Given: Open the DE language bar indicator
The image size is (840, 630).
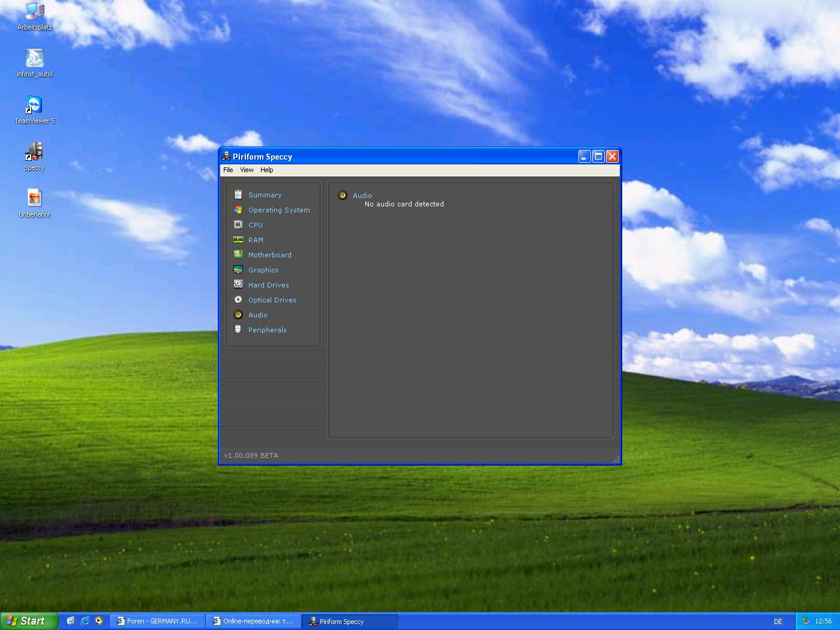Looking at the screenshot, I should click(778, 622).
